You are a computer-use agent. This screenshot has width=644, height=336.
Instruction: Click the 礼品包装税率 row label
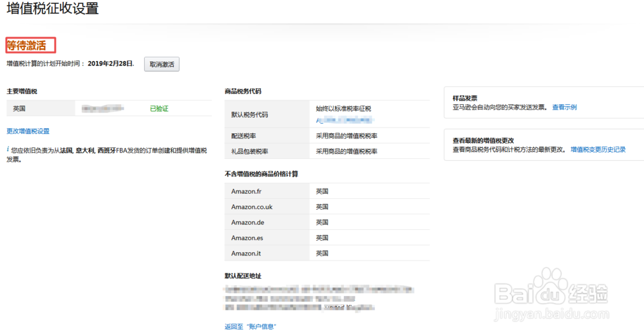point(250,151)
